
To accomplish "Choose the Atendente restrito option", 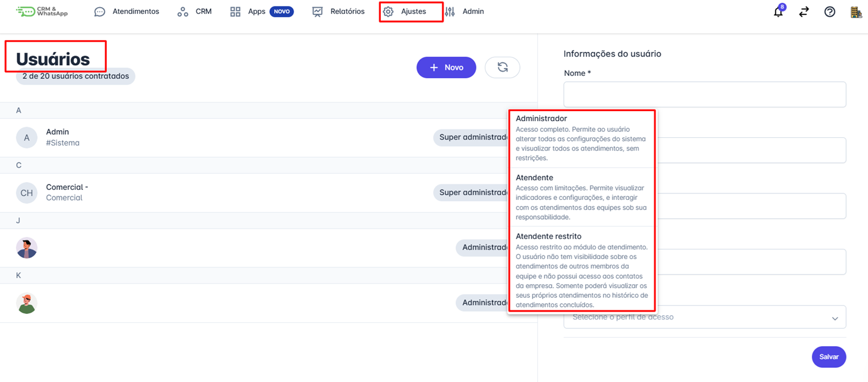I will click(x=581, y=269).
